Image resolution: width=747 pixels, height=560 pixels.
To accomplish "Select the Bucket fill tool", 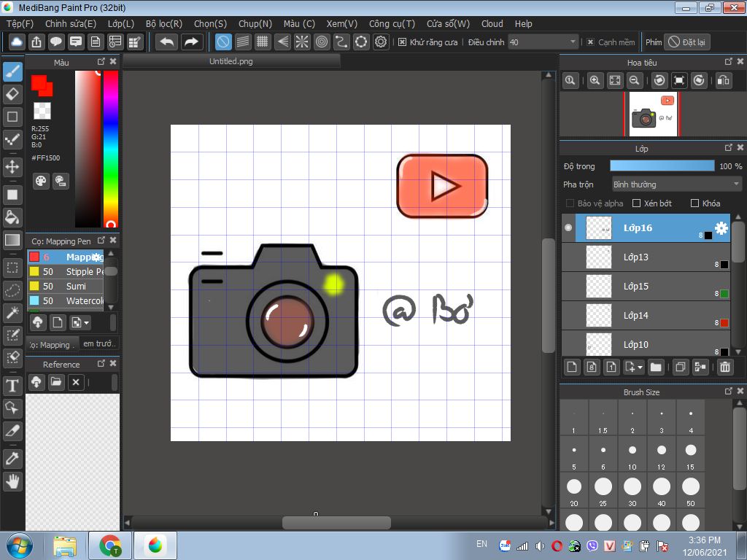I will 12,217.
